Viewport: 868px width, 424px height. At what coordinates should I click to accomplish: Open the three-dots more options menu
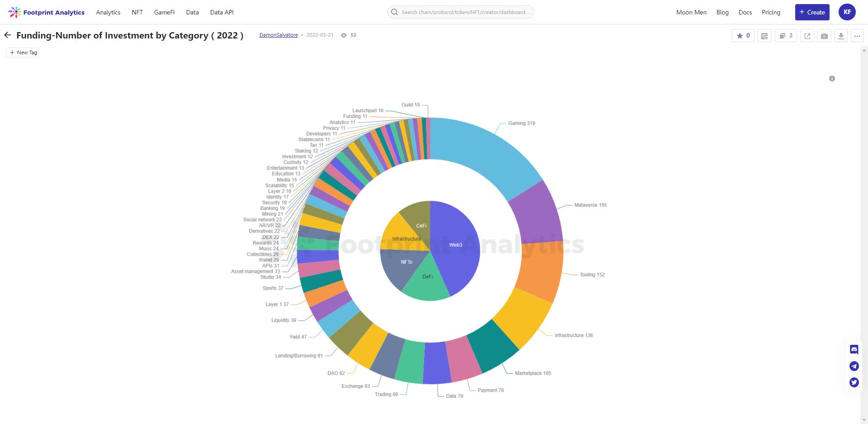point(857,36)
